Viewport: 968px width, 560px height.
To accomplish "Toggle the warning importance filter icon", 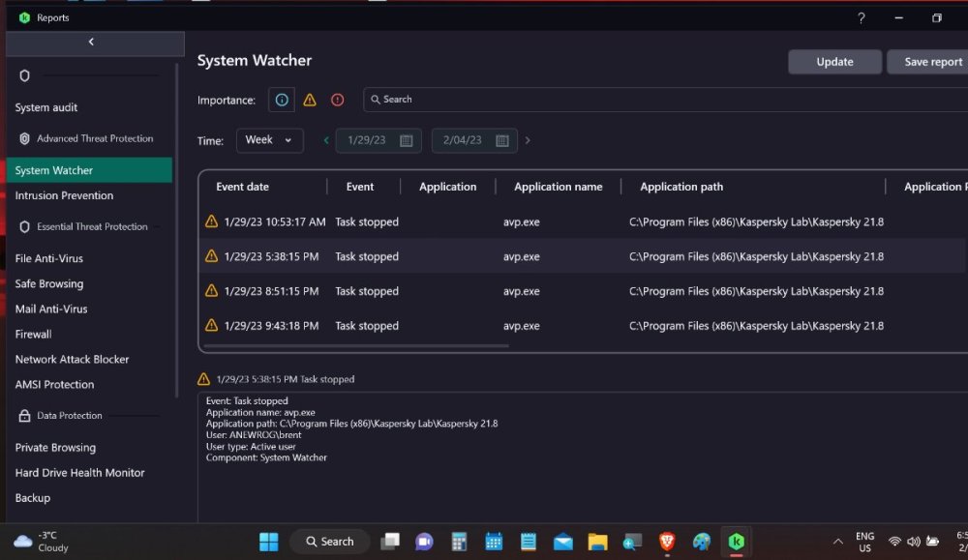I will [x=310, y=100].
